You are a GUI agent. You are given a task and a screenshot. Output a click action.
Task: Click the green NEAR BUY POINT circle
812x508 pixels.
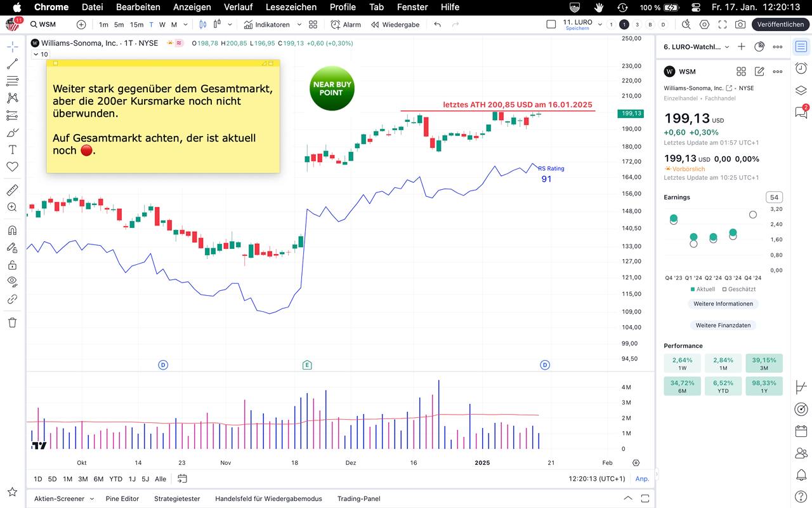click(331, 88)
